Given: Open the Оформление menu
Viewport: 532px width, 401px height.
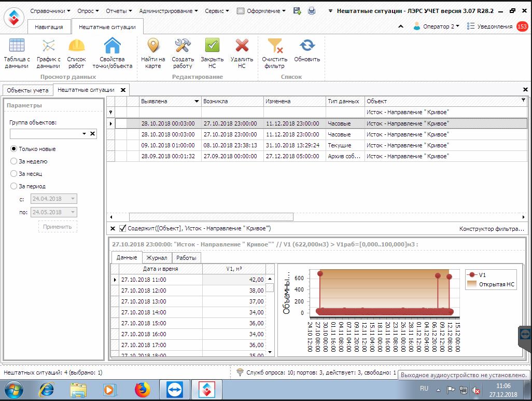Looking at the screenshot, I should click(261, 11).
